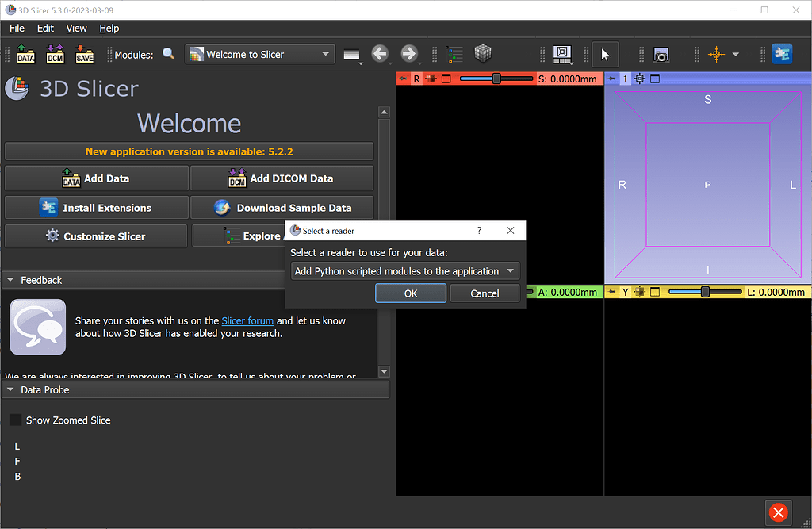Go back to the previous module arrow
This screenshot has width=812, height=529.
pos(381,54)
